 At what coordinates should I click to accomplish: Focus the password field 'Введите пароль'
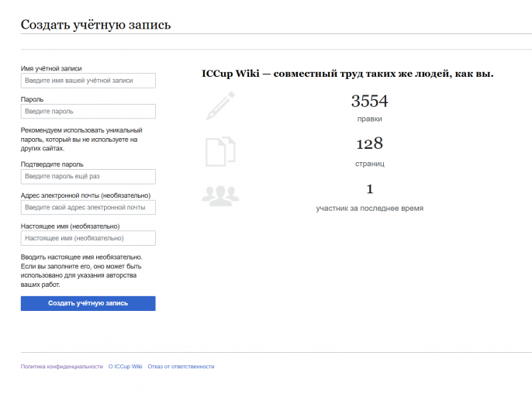[88, 112]
